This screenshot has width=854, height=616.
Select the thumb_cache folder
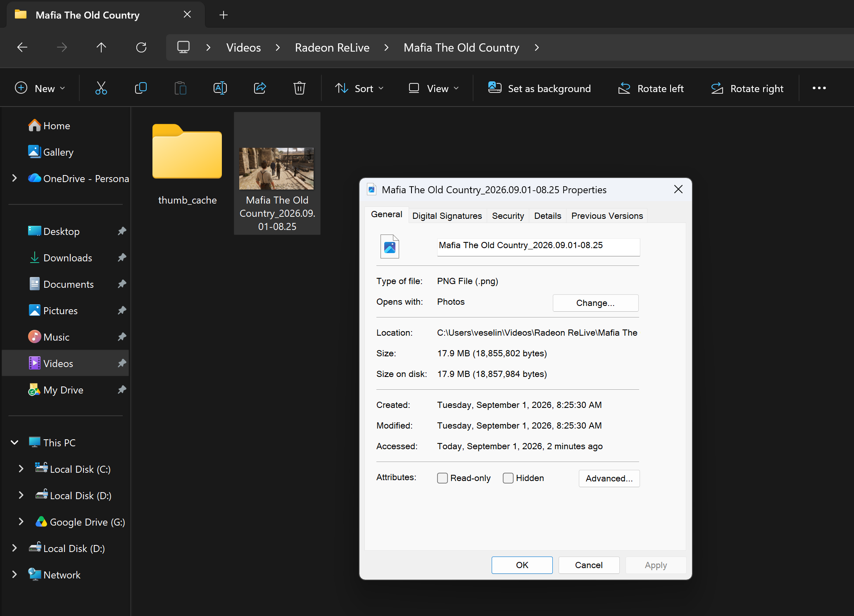[x=187, y=163]
